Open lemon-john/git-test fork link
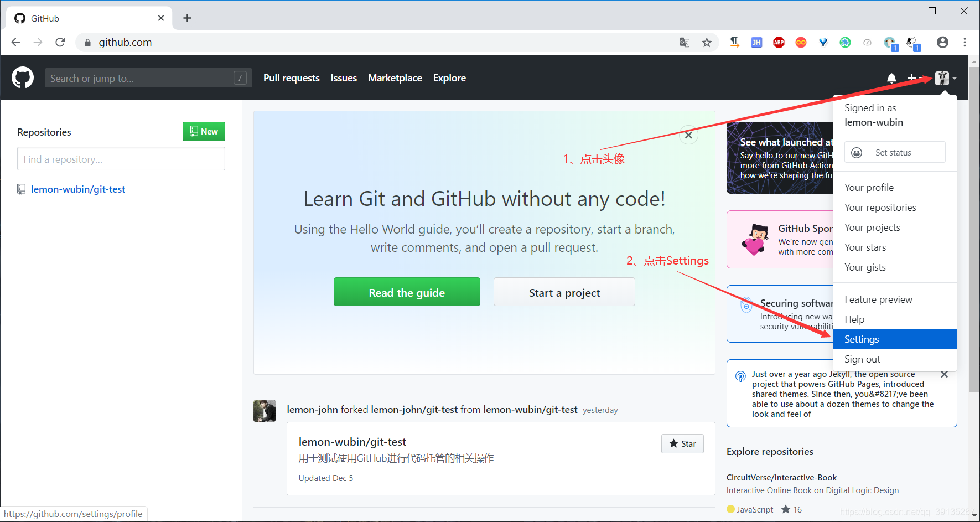 click(x=414, y=410)
